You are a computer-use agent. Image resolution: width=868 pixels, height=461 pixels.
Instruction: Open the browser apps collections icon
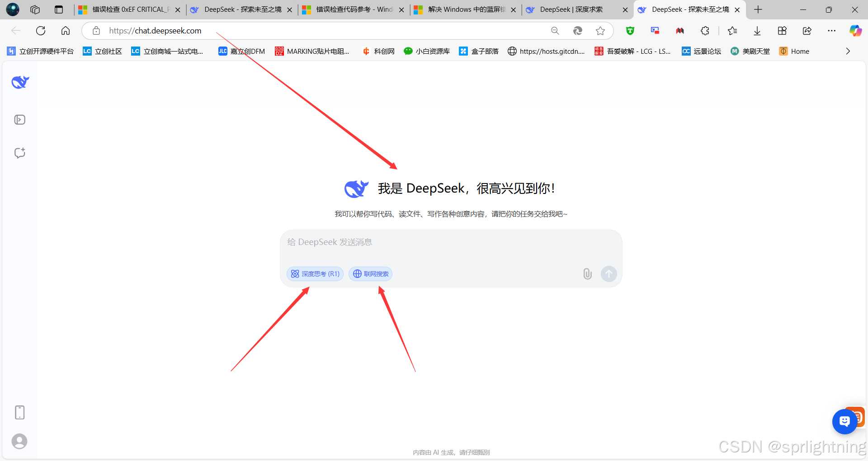click(x=782, y=31)
